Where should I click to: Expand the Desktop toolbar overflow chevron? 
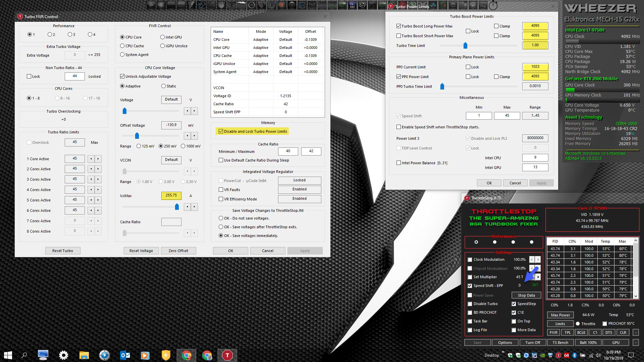pos(503,352)
